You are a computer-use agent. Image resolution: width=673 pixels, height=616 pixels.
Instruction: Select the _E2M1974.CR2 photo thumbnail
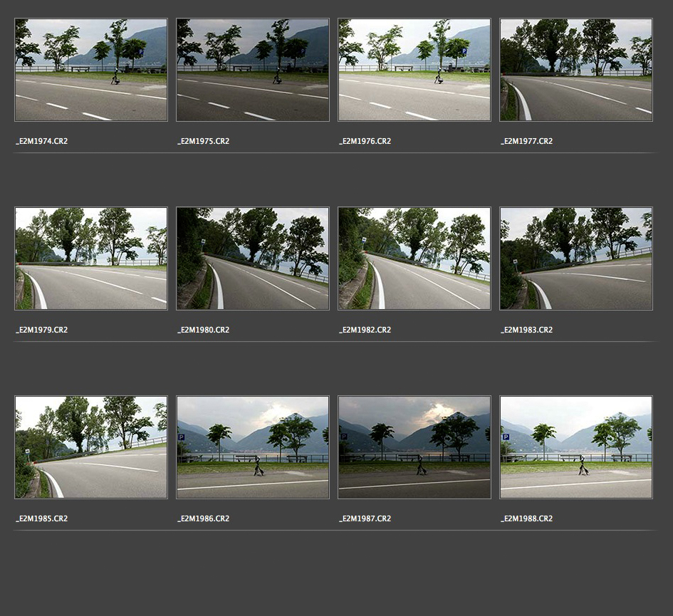click(91, 70)
